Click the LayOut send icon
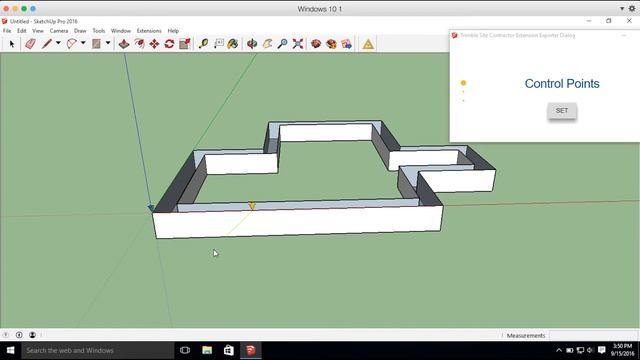This screenshot has width=640, height=360. point(347,44)
